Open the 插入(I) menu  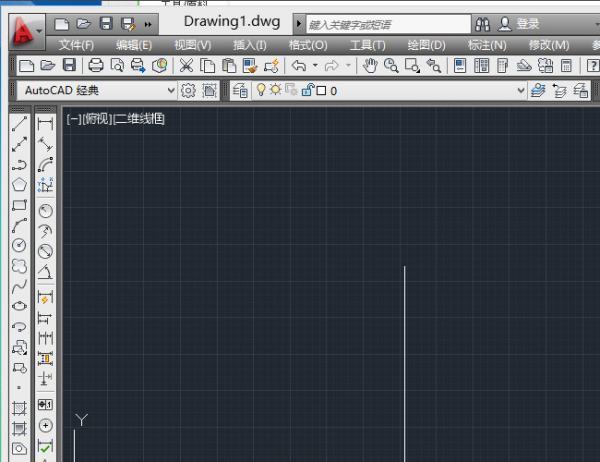pyautogui.click(x=249, y=45)
